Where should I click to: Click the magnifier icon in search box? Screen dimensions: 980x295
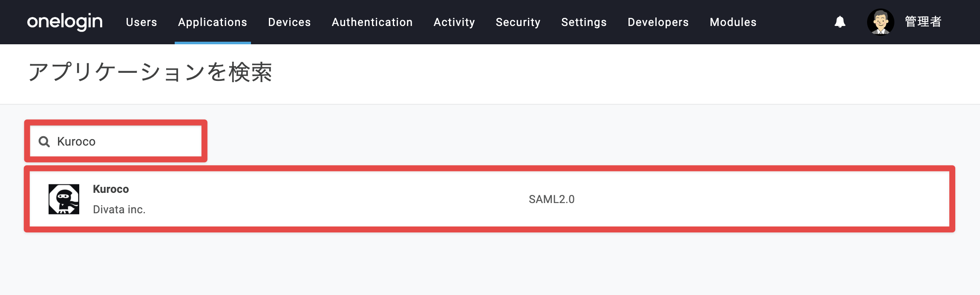click(x=44, y=141)
